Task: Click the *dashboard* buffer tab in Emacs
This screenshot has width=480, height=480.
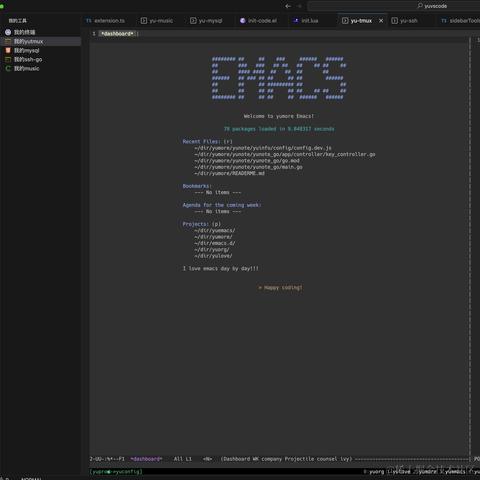Action: 117,34
